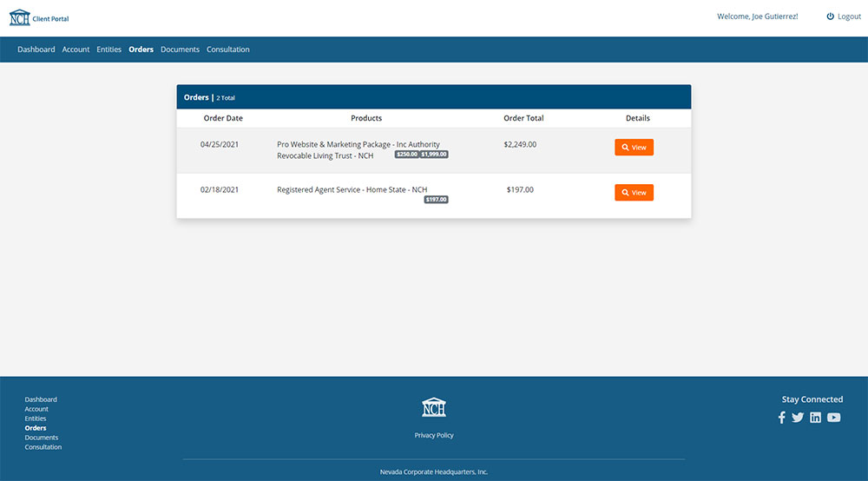Click the Logout power icon

[830, 16]
